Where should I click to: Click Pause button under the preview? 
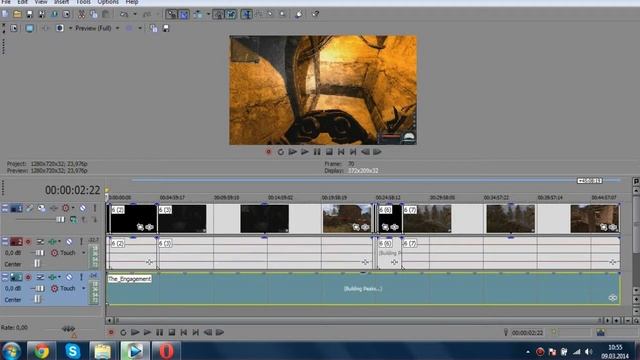[317, 152]
